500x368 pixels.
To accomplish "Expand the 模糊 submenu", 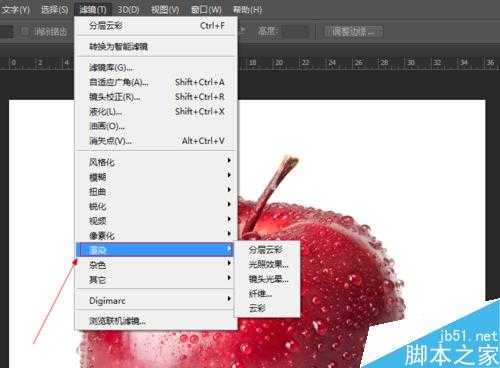I will pos(156,177).
